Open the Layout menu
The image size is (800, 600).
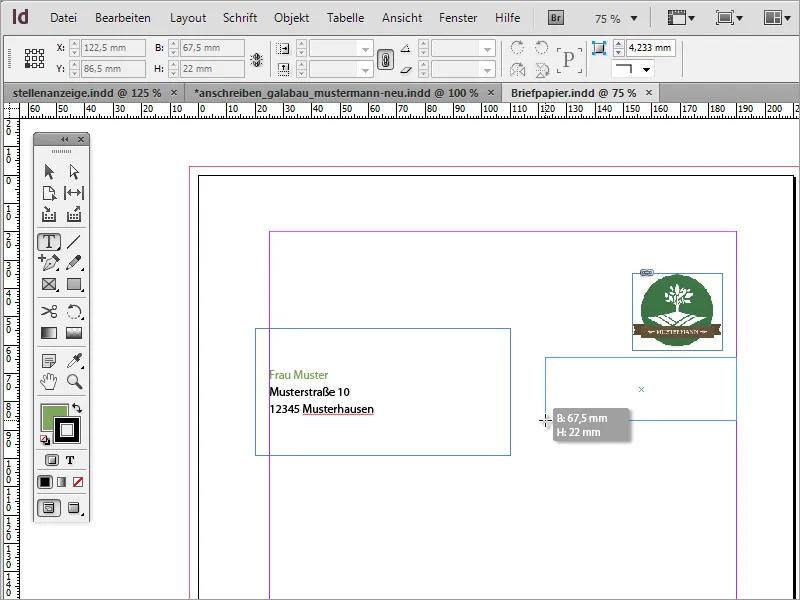187,18
